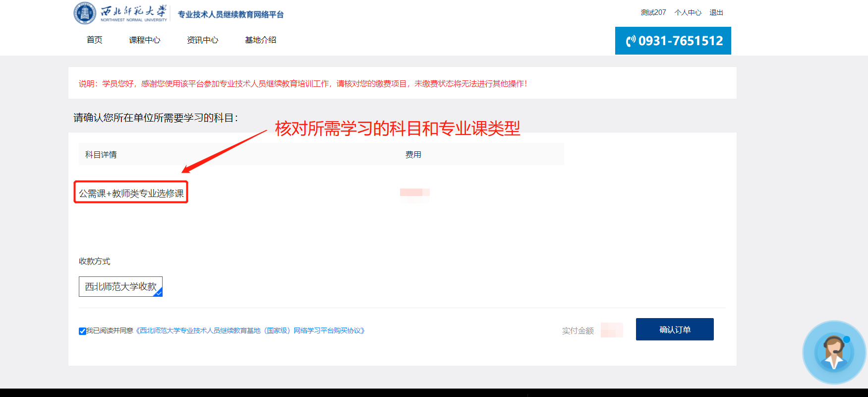The height and width of the screenshot is (397, 868).
Task: Open the 网络学习平台购买协议 agreement link
Action: coord(250,331)
